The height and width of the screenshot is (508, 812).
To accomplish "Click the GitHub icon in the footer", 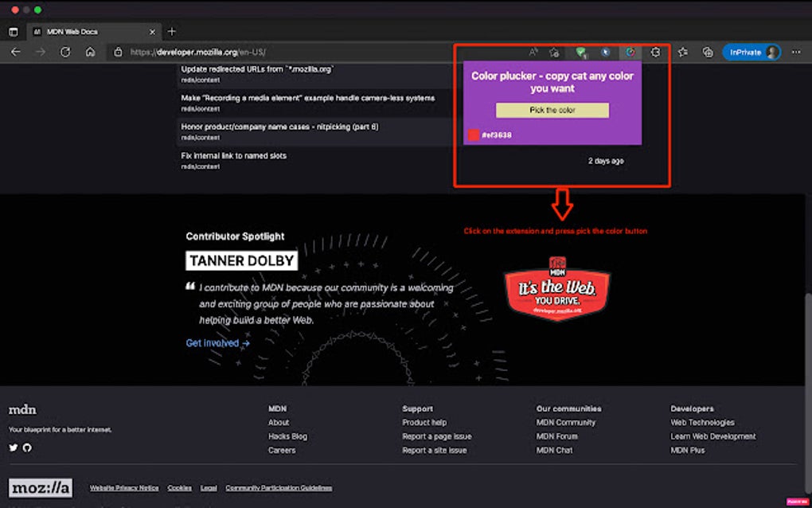I will tap(27, 447).
